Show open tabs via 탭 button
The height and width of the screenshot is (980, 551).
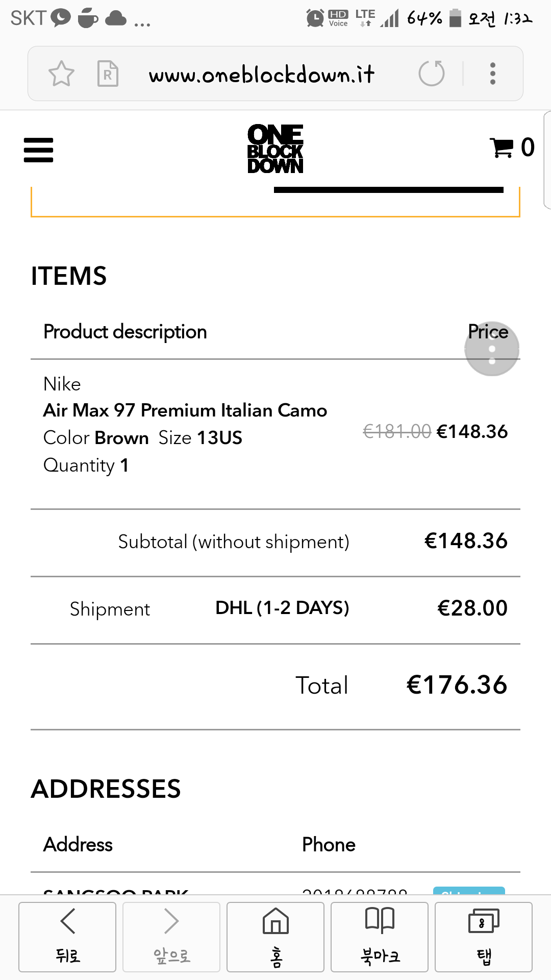pos(484,937)
